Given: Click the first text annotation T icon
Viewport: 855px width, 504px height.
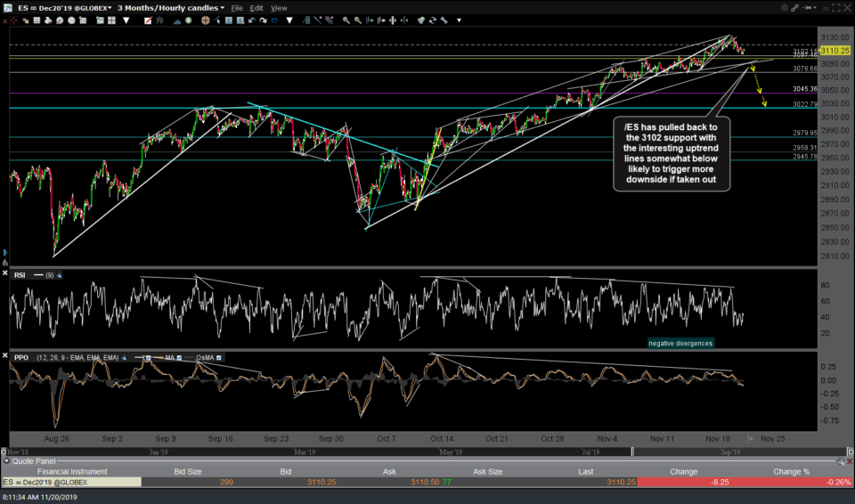Looking at the screenshot, I should pyautogui.click(x=229, y=20).
